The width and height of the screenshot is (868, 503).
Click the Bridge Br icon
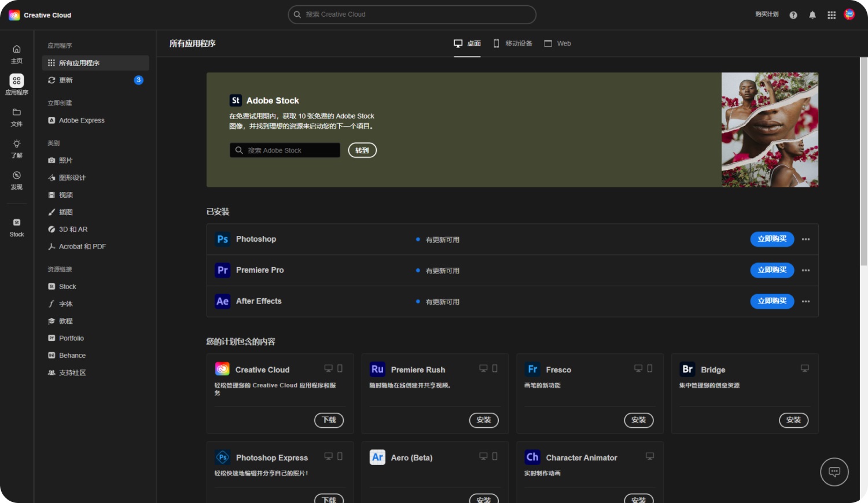(687, 369)
